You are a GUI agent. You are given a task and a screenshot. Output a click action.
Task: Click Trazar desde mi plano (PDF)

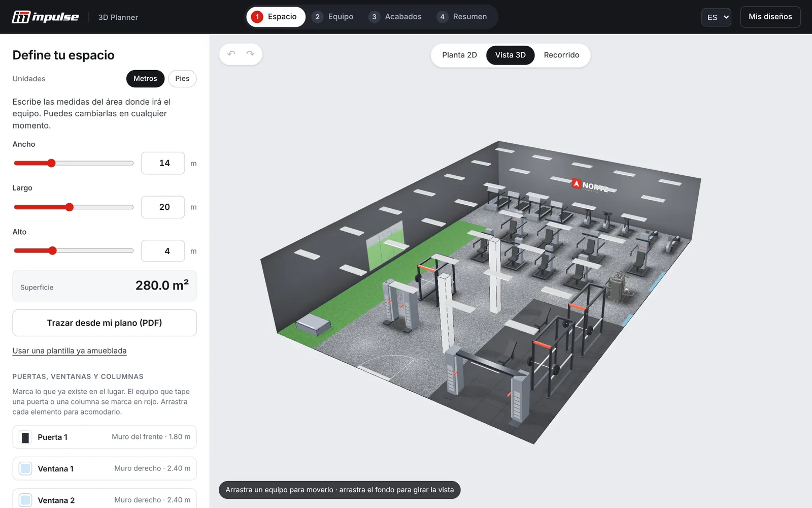click(105, 323)
